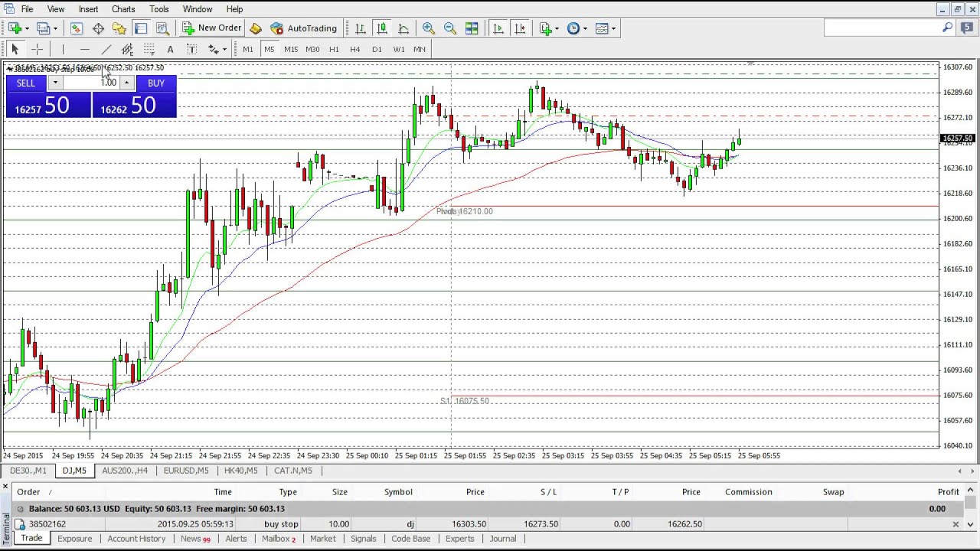Image resolution: width=980 pixels, height=551 pixels.
Task: Open the Insert menu
Action: (x=88, y=9)
